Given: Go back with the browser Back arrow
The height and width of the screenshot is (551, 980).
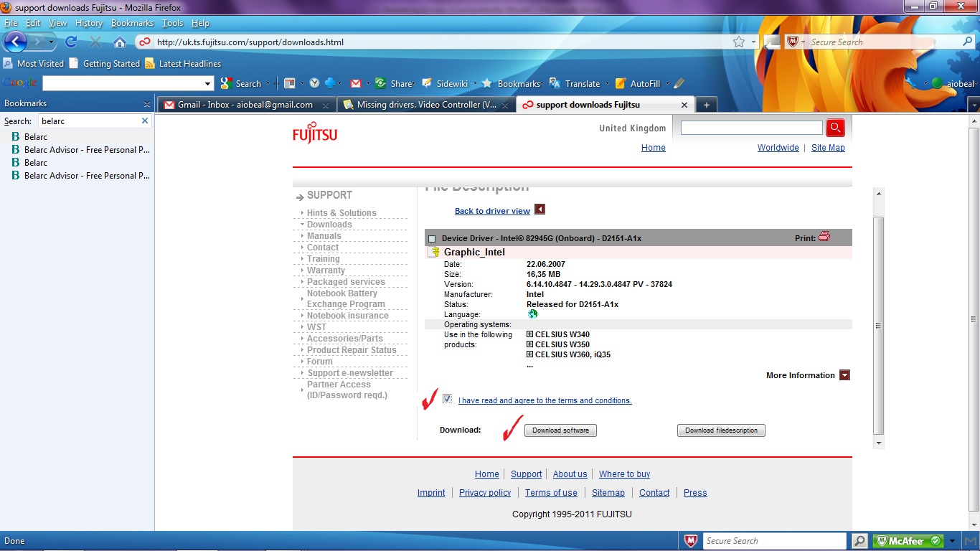Looking at the screenshot, I should 16,42.
